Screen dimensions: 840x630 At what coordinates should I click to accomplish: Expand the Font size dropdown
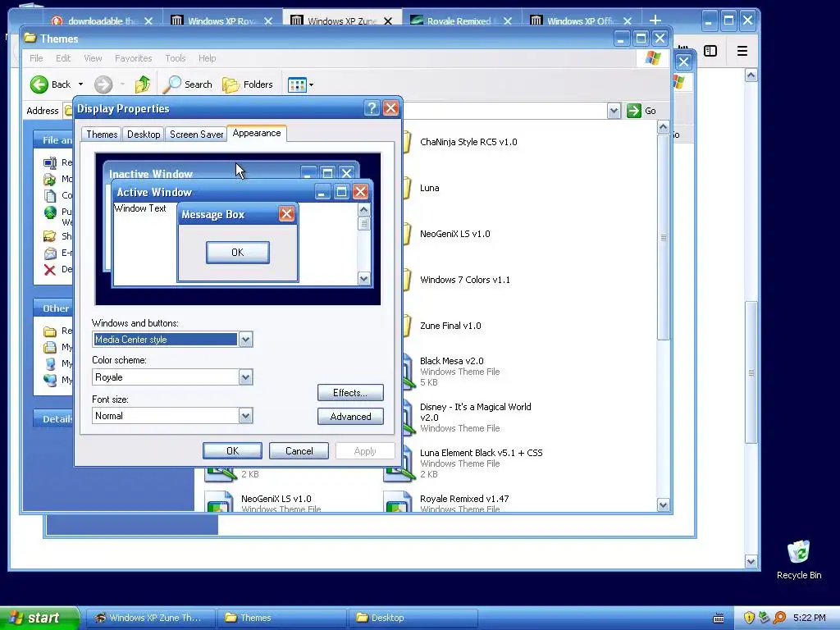[245, 416]
